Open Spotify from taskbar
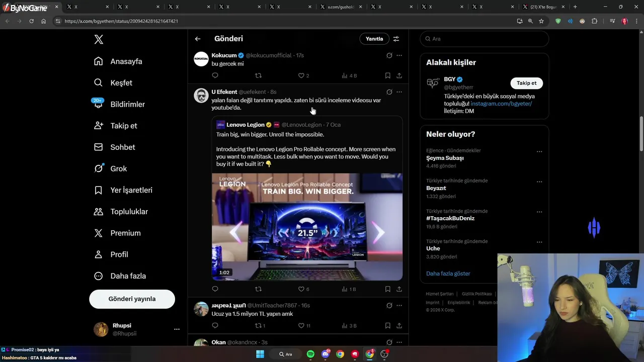Image resolution: width=644 pixels, height=362 pixels. 310,354
